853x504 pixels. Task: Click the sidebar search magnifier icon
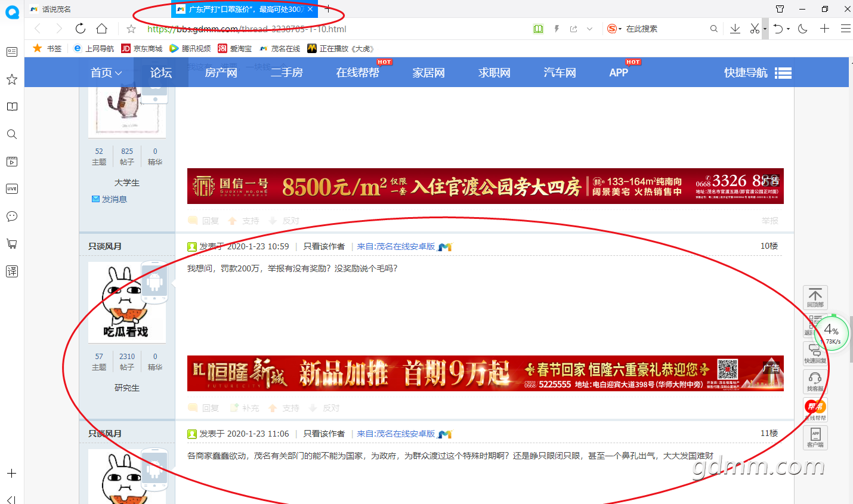point(12,134)
